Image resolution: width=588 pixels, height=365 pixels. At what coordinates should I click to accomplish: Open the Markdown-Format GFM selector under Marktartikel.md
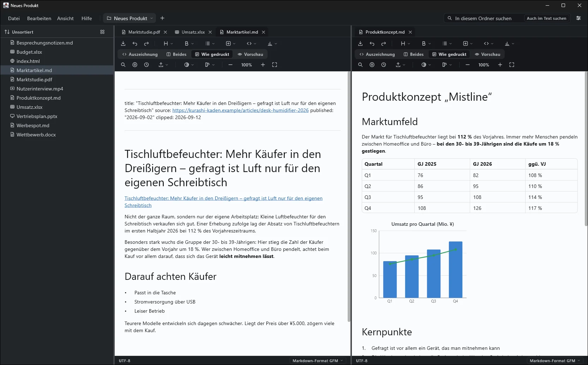point(318,361)
